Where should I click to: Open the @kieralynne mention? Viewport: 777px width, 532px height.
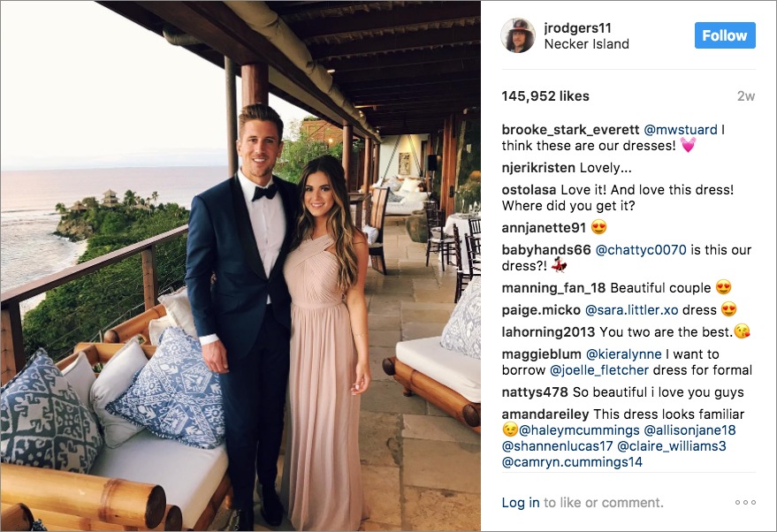click(623, 354)
